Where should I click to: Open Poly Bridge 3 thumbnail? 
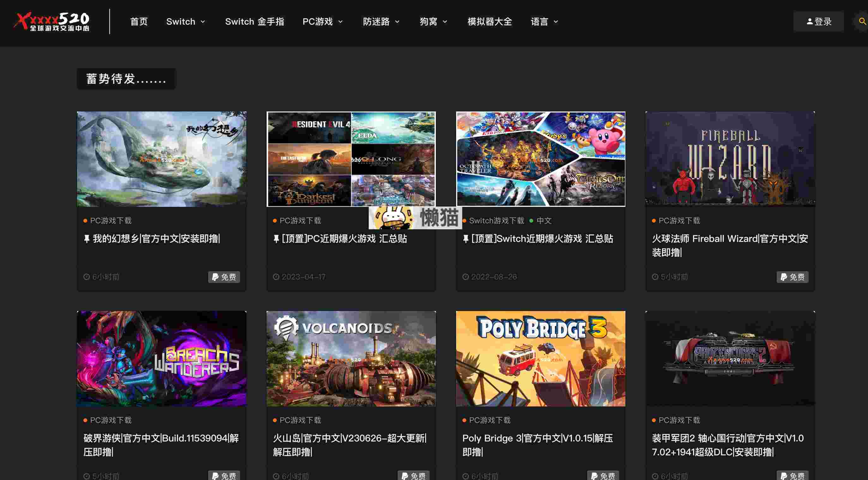pos(540,358)
